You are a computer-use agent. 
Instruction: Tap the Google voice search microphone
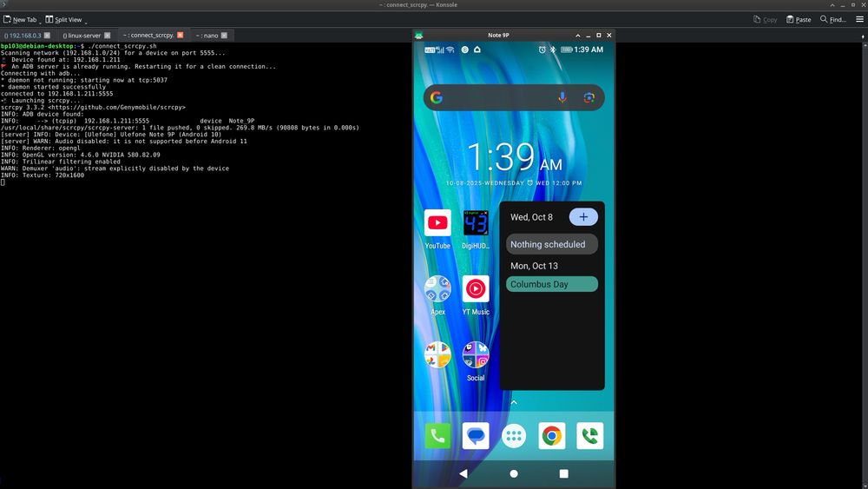pyautogui.click(x=562, y=97)
